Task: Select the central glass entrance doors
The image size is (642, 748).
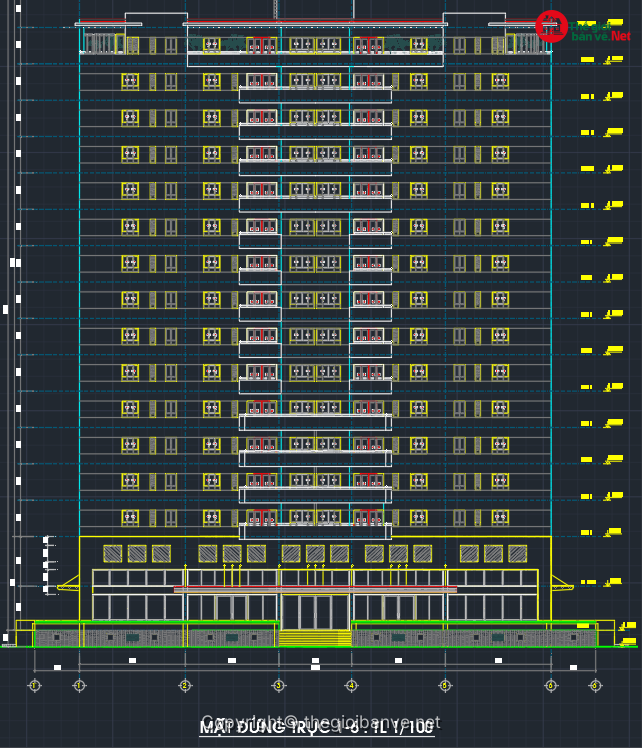Action: (315, 610)
